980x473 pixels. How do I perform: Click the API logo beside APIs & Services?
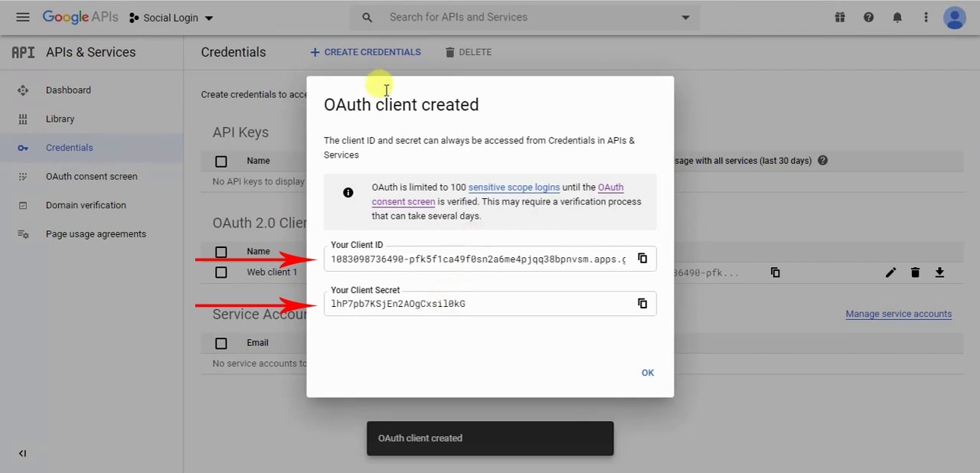(23, 52)
